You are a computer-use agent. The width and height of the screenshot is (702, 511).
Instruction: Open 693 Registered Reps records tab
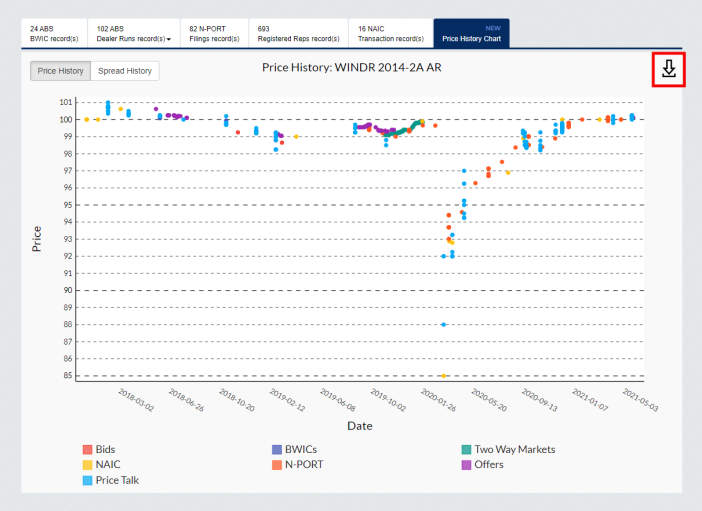click(x=296, y=33)
